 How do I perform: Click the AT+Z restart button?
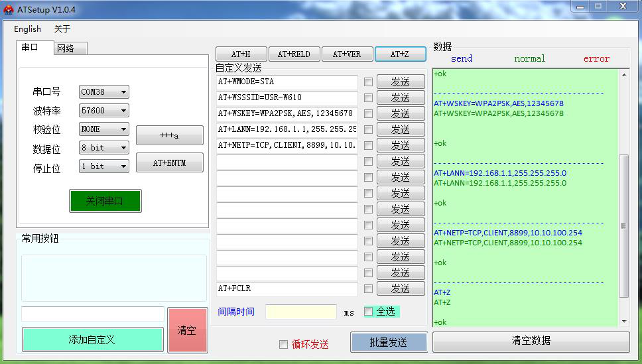(399, 54)
